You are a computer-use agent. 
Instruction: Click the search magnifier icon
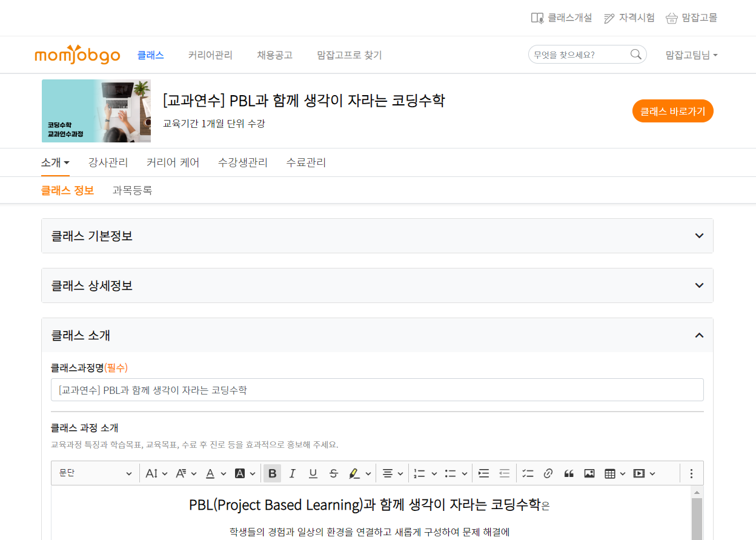635,55
